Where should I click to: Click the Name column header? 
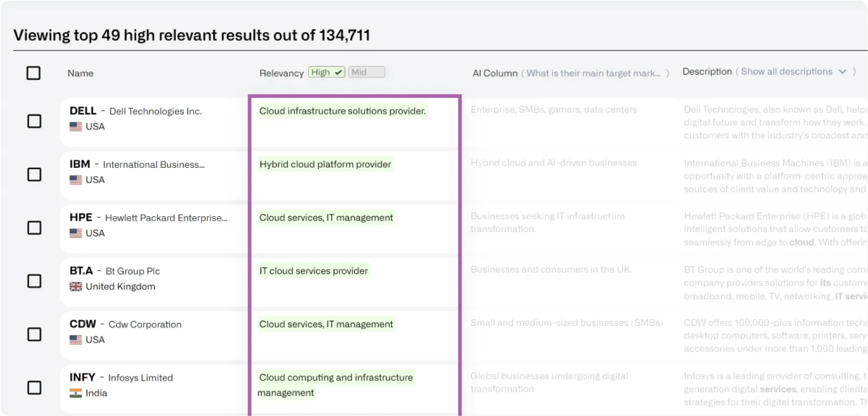80,73
